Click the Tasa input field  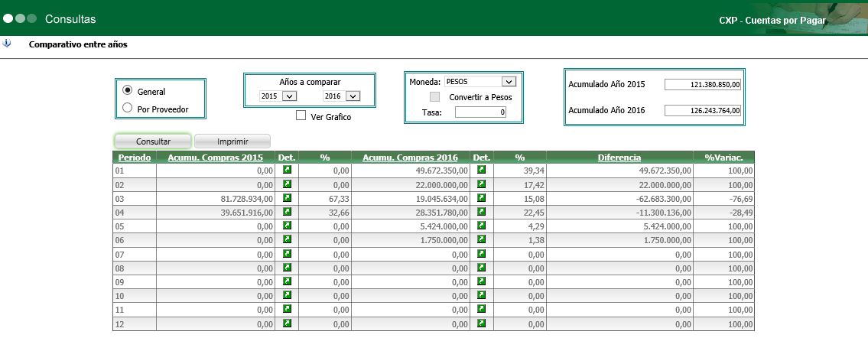[480, 112]
